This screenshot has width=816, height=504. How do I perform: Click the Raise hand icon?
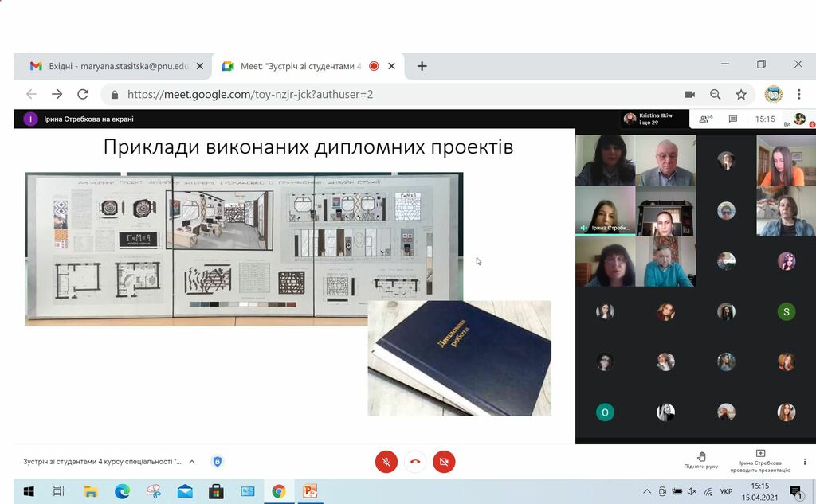pos(700,455)
